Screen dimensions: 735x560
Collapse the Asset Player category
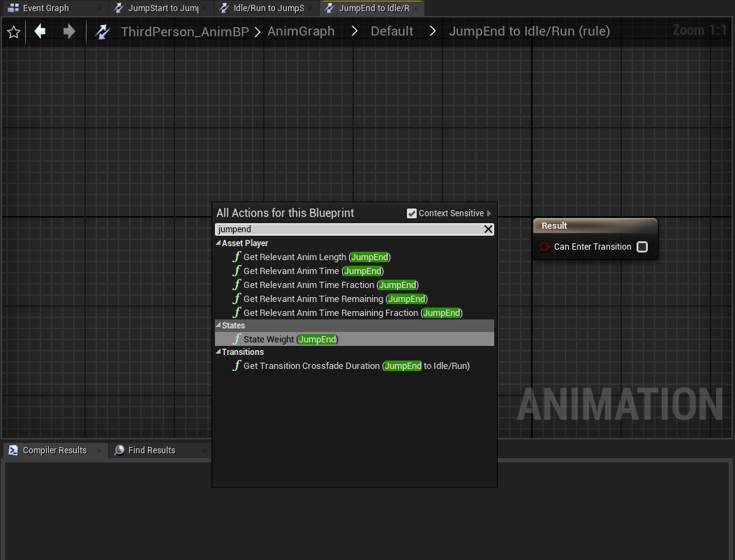point(218,243)
